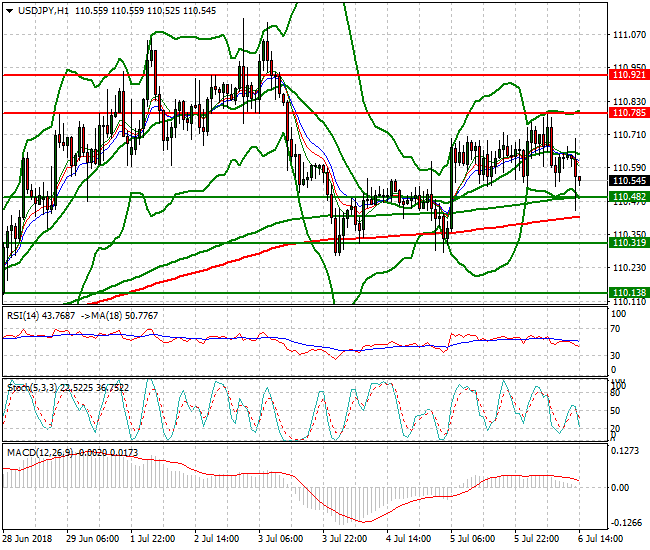Screen dimensions: 650x550
Task: Select the 110.319 green support label
Action: tap(629, 243)
